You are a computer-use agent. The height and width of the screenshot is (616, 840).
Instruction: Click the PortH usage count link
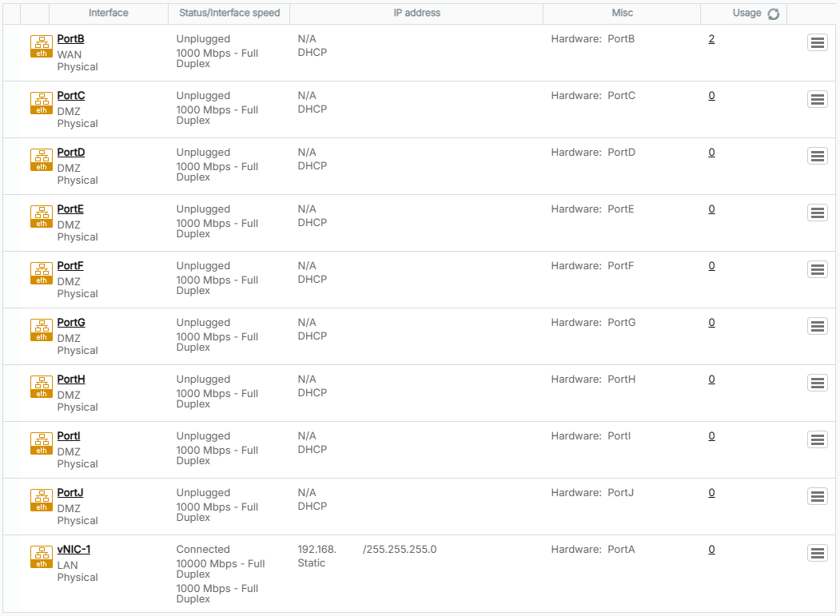coord(711,380)
